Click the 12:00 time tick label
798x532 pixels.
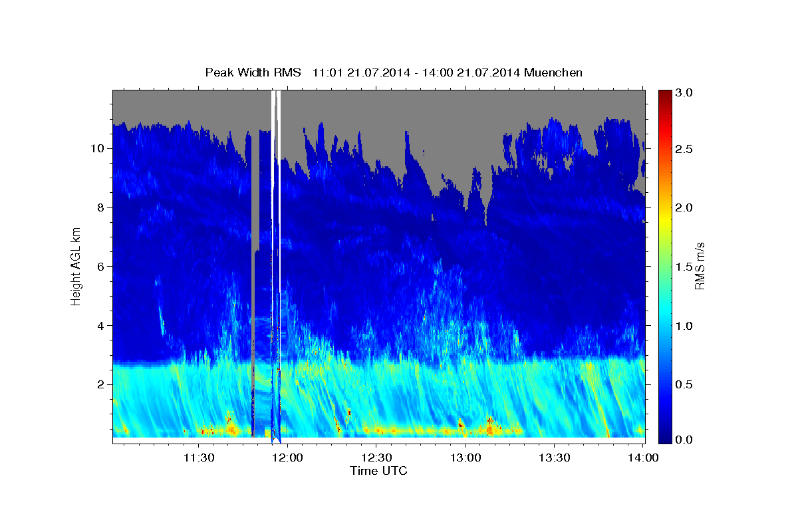[x=287, y=458]
